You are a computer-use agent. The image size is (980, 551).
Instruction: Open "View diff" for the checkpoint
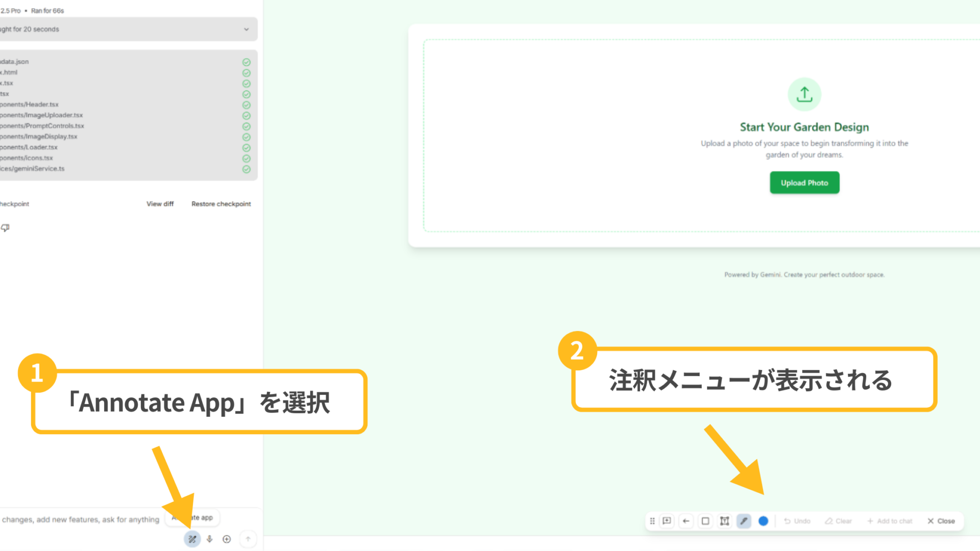[160, 204]
